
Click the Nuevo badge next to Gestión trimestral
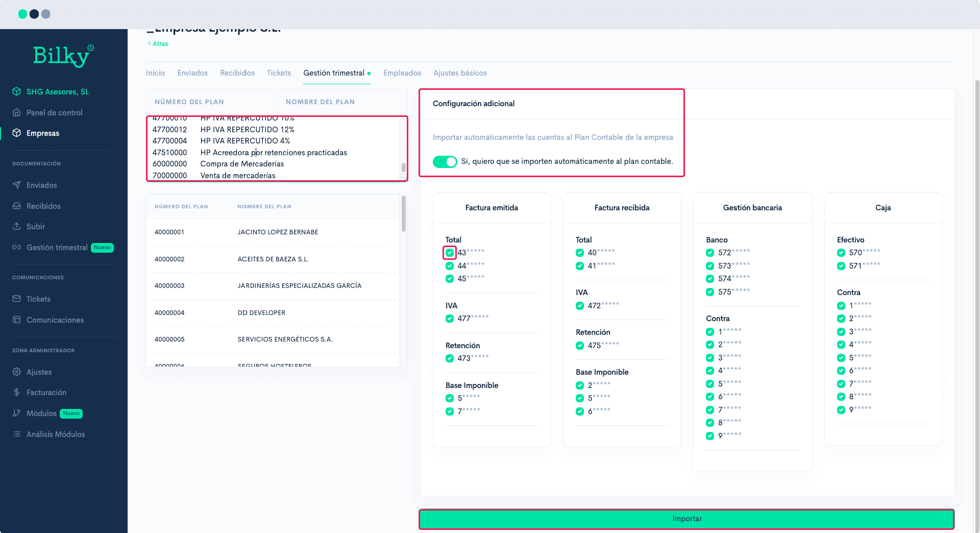click(x=102, y=248)
